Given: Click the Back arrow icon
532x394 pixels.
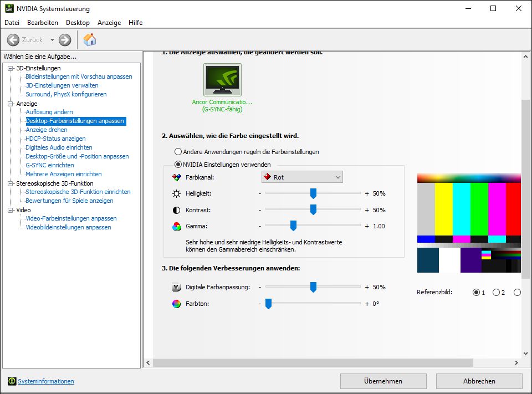Looking at the screenshot, I should point(13,40).
